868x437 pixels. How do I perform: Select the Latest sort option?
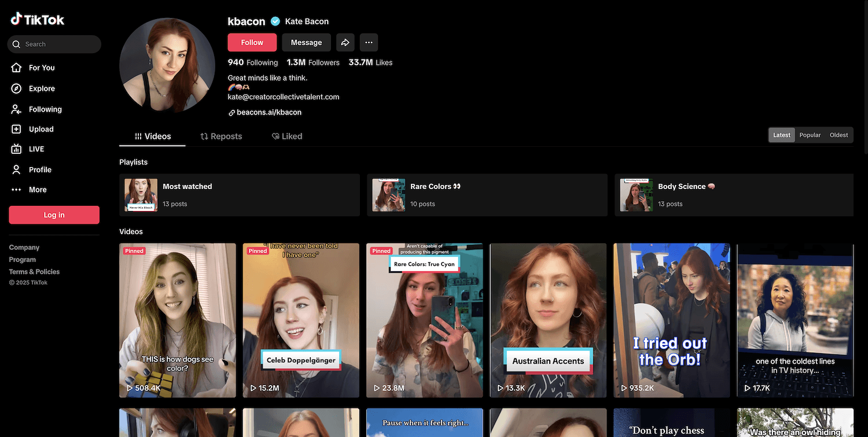[x=781, y=135]
